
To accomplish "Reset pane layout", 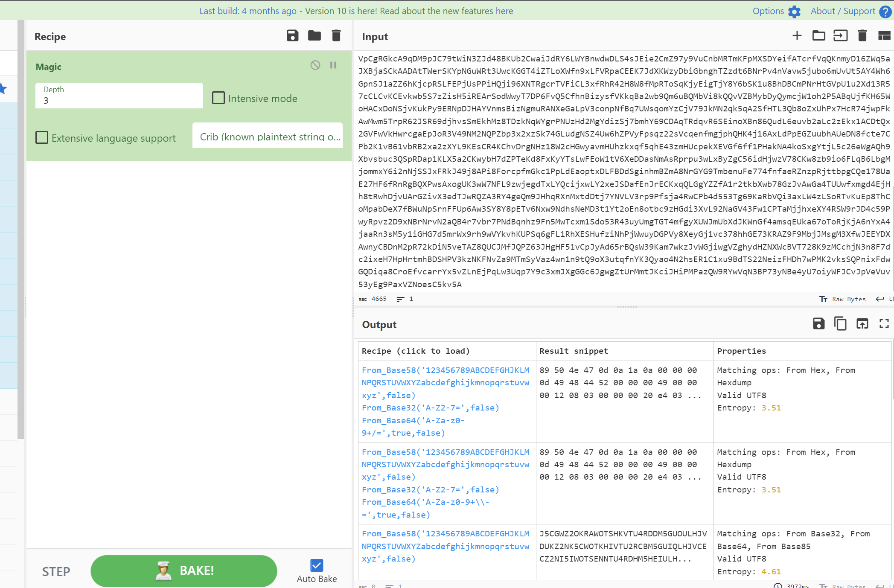I will pos(884,36).
